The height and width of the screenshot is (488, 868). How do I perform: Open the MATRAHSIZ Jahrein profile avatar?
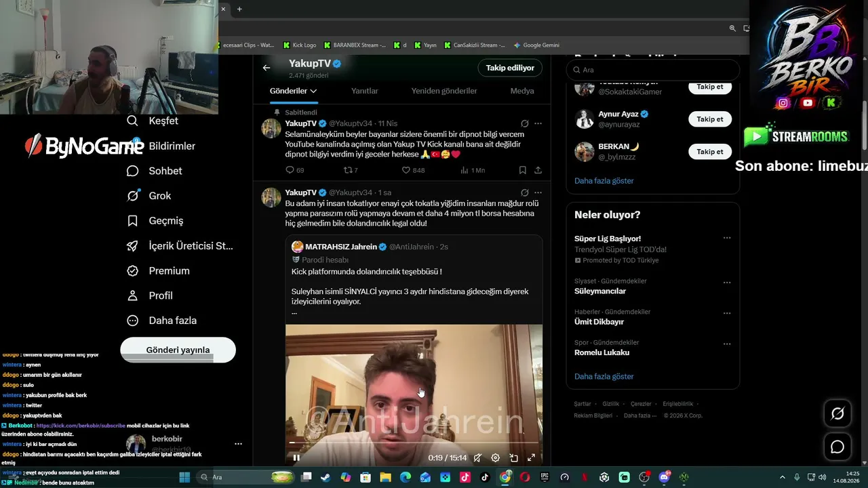(297, 247)
